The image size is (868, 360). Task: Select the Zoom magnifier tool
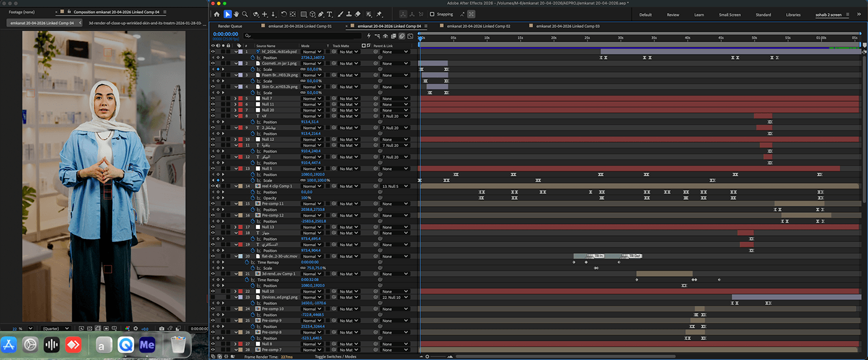(246, 14)
